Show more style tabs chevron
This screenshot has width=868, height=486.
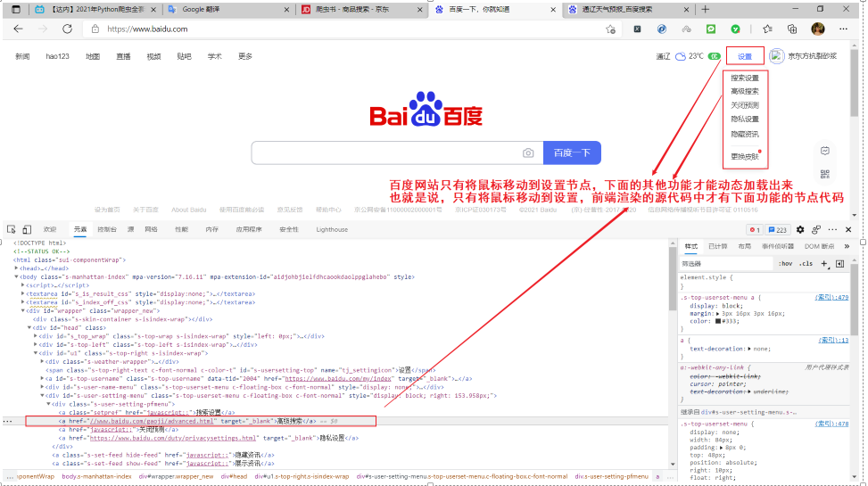(x=847, y=246)
